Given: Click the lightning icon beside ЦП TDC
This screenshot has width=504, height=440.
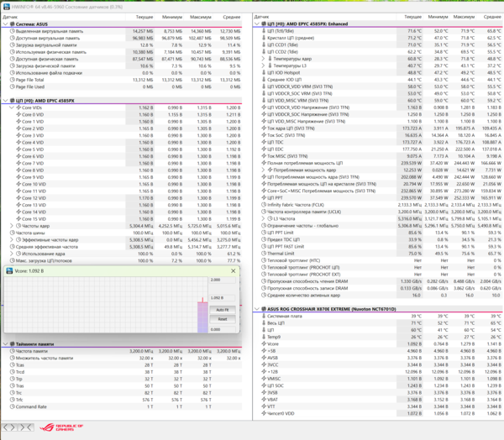Looking at the screenshot, I should (264, 142).
